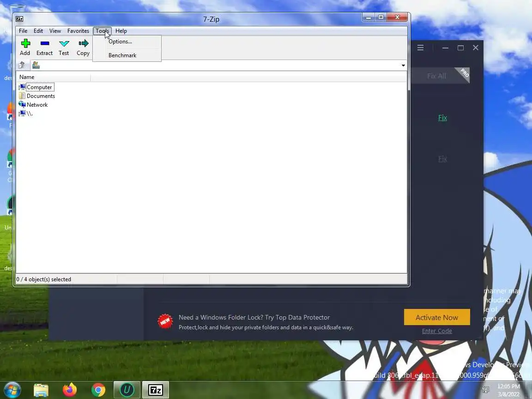532x399 pixels.
Task: Close the dark background window
Action: (476, 48)
